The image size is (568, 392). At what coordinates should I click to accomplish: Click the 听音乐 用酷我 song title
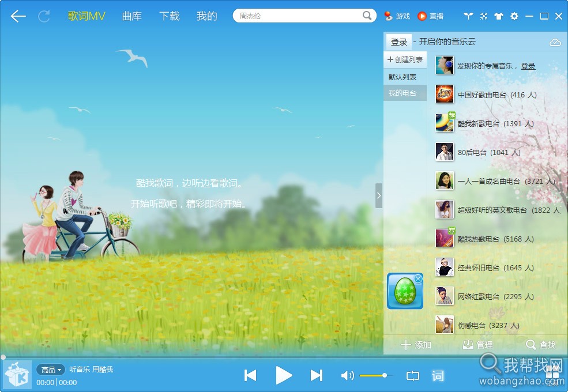(91, 370)
